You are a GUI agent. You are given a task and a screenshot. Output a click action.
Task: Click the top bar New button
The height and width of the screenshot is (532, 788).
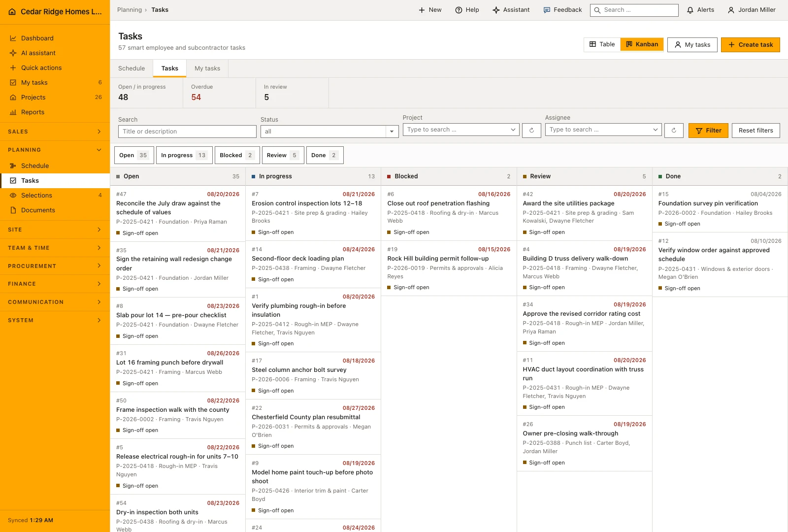tap(430, 10)
